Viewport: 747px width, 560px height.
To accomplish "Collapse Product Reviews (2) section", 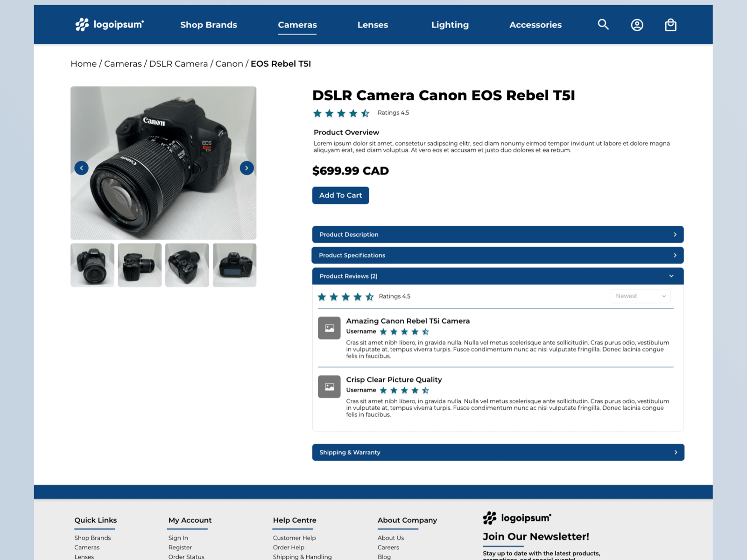I will [x=498, y=276].
